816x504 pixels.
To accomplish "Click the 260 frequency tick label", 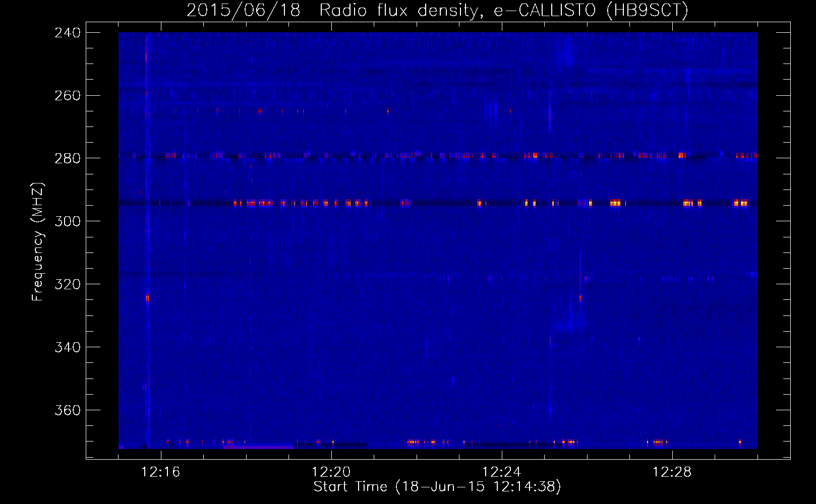I will click(x=68, y=96).
